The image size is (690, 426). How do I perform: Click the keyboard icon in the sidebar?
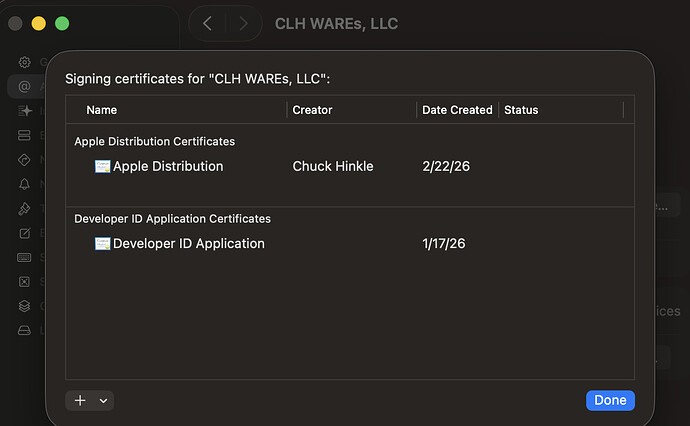pyautogui.click(x=25, y=258)
